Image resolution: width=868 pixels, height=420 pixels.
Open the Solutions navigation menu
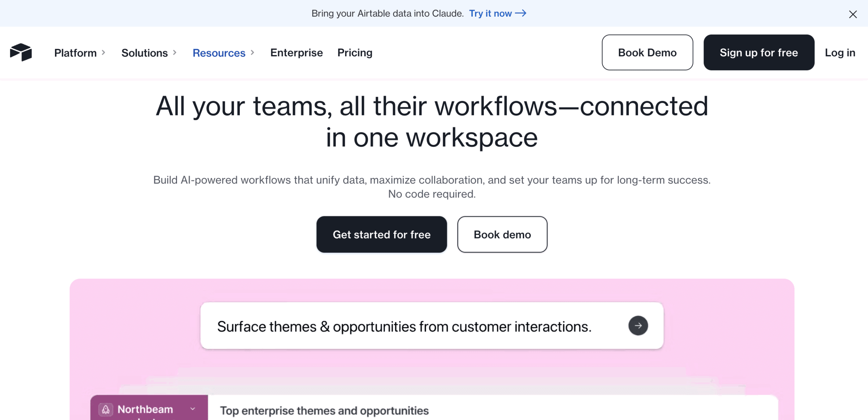144,53
